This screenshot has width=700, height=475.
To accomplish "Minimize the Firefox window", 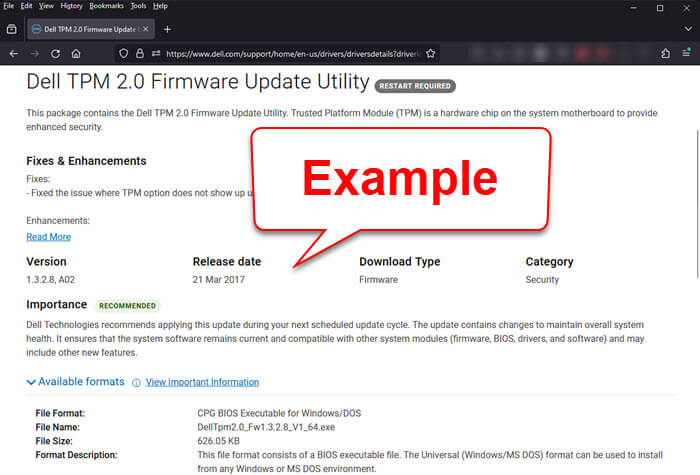I will [633, 8].
